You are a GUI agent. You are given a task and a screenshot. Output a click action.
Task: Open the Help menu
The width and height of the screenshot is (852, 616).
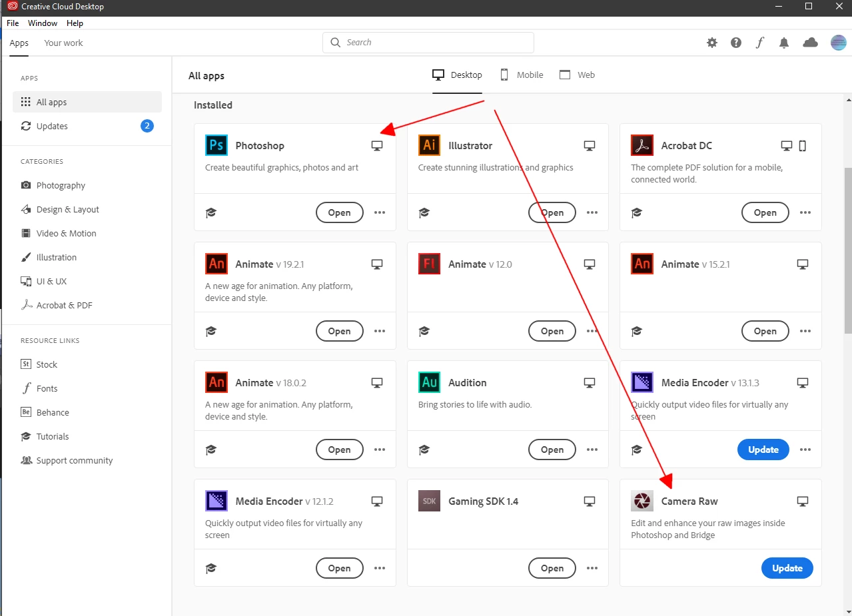click(x=75, y=23)
